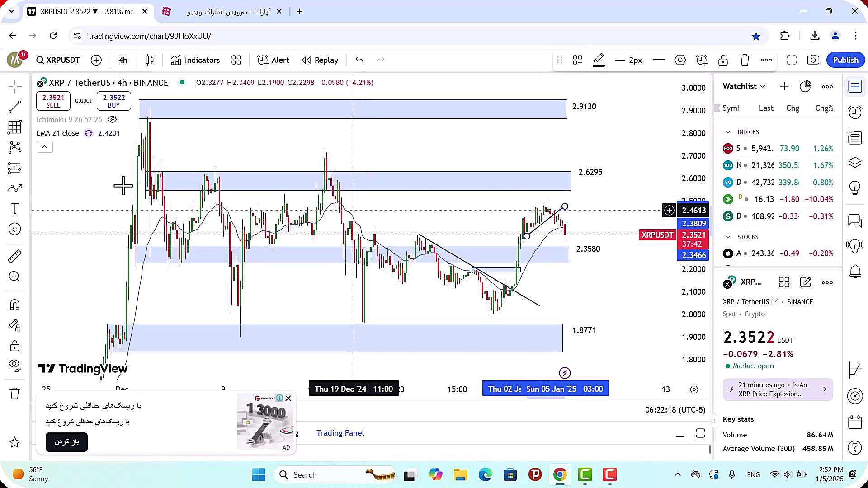The height and width of the screenshot is (488, 868).
Task: Open notifications bell panel
Action: point(855,272)
